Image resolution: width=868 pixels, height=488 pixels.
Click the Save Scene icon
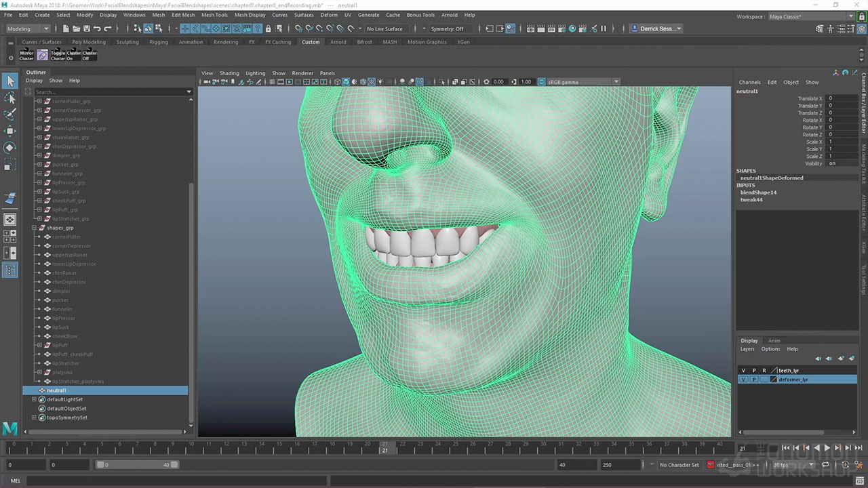[86, 28]
